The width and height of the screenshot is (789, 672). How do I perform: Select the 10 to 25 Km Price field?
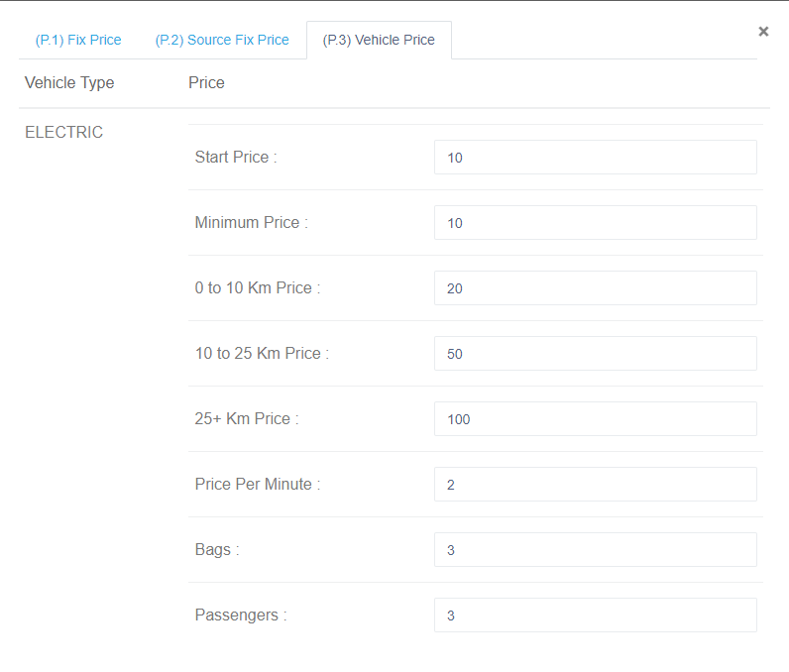coord(596,354)
